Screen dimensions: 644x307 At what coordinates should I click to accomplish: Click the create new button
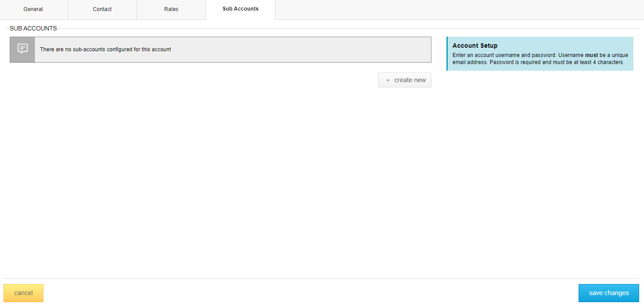(x=405, y=80)
